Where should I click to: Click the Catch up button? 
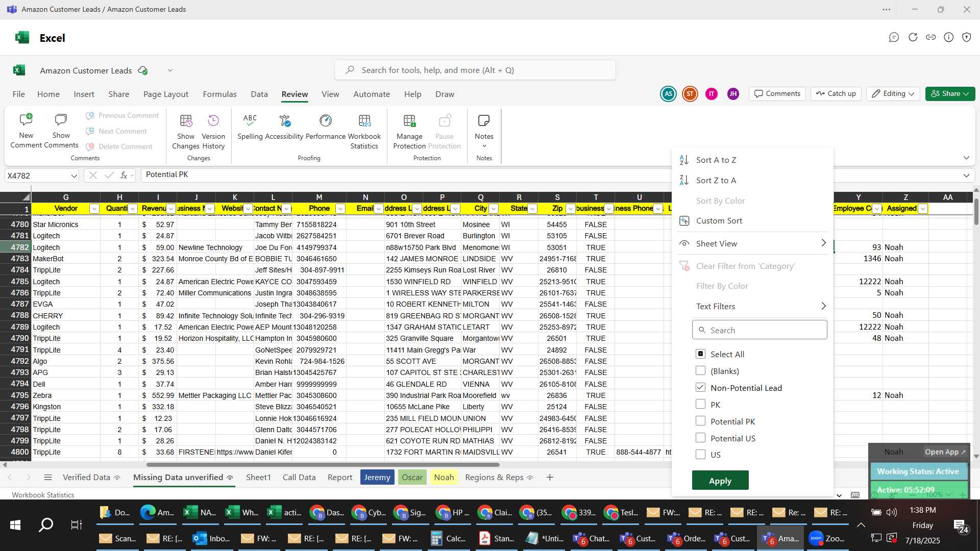(x=836, y=94)
